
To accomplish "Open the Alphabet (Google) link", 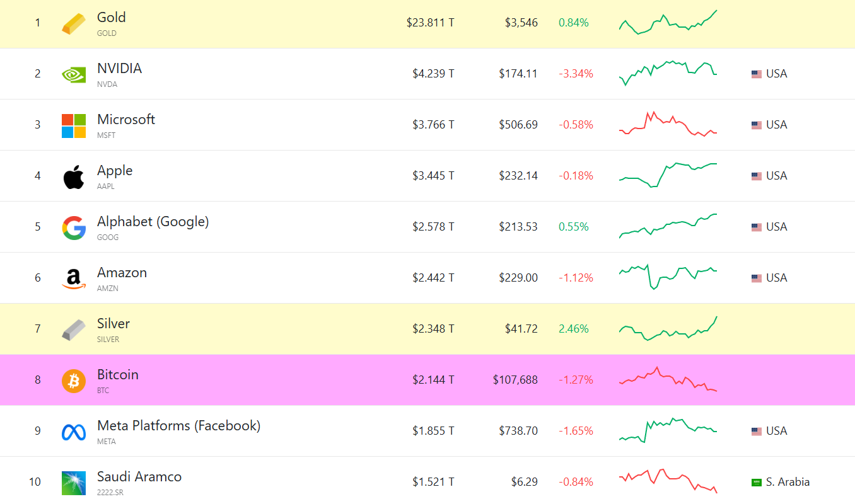I will pyautogui.click(x=153, y=222).
